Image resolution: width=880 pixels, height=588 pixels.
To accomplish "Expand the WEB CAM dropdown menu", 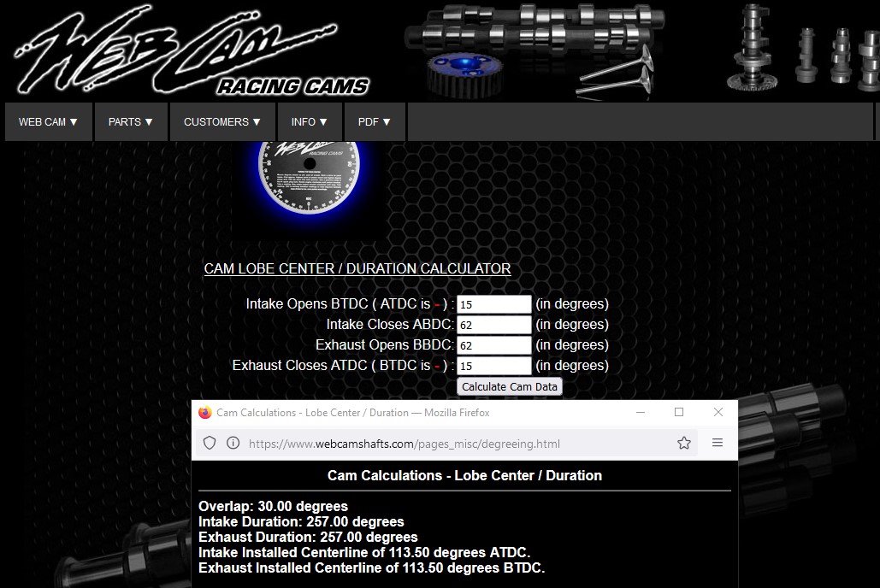I will (x=49, y=122).
